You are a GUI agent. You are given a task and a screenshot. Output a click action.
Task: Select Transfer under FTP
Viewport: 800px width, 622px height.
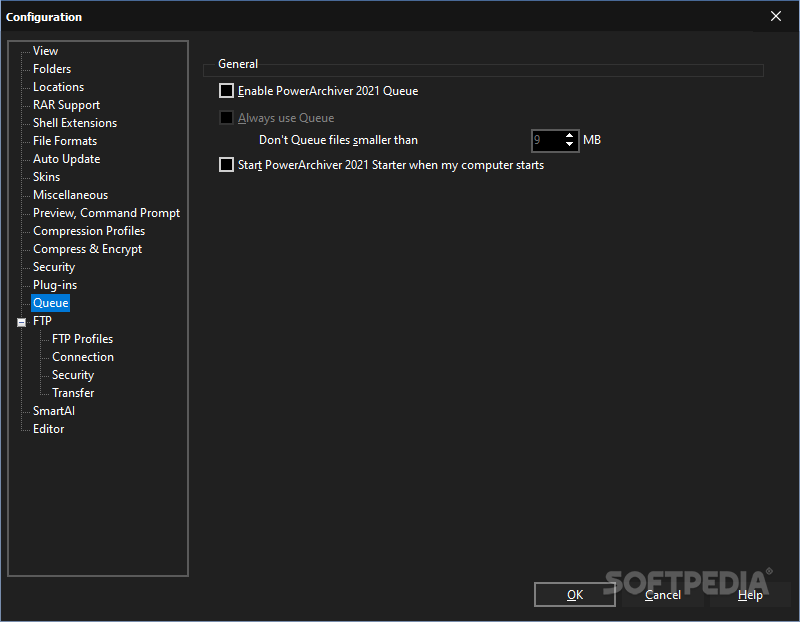coord(73,393)
